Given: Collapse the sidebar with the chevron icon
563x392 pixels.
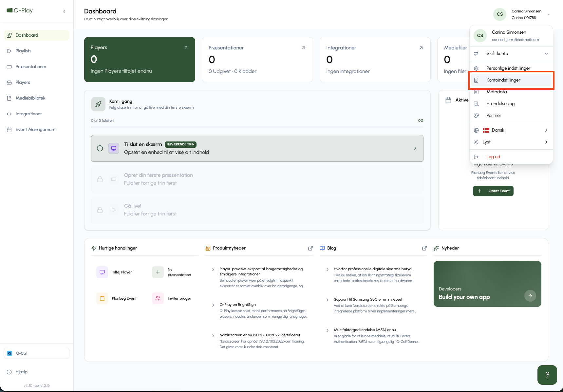Looking at the screenshot, I should (x=64, y=11).
